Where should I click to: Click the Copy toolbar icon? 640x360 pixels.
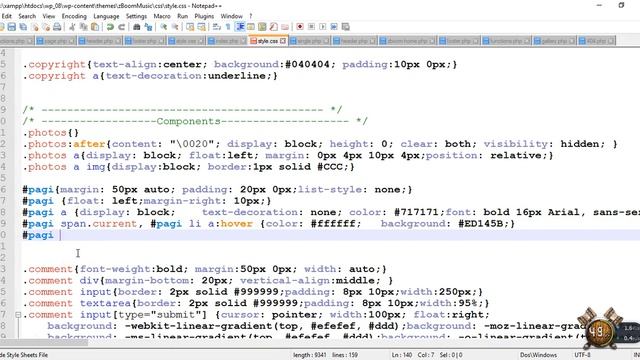coord(84,27)
